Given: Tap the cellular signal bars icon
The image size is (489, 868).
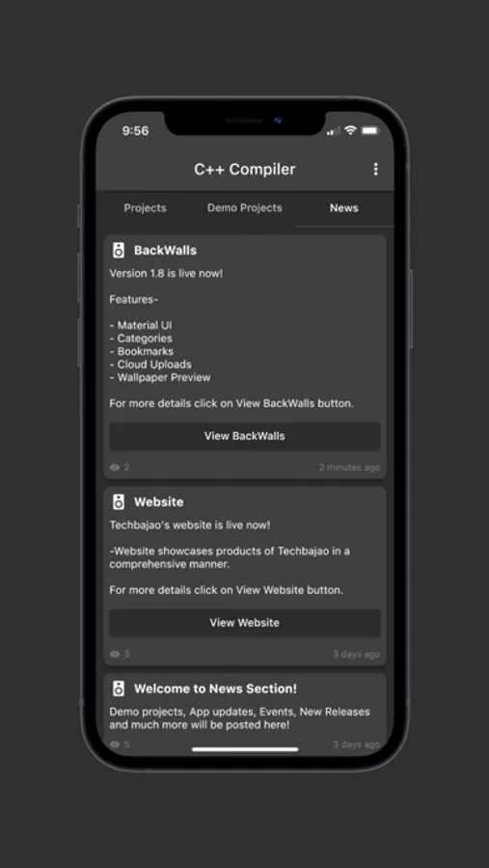Looking at the screenshot, I should point(333,131).
